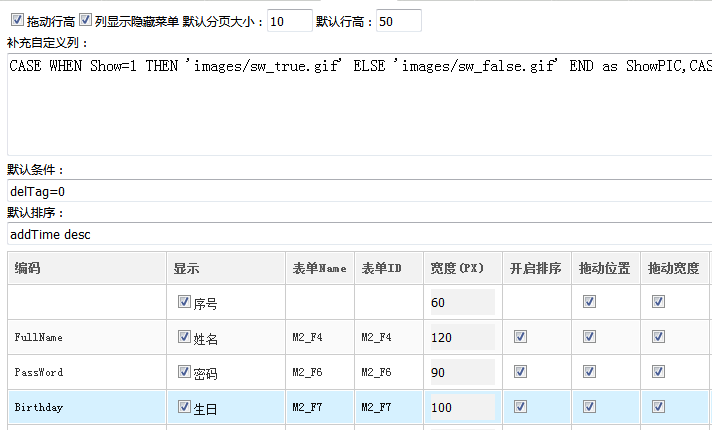The width and height of the screenshot is (712, 430).
Task: Click the 默认行高 input field
Action: tap(398, 21)
